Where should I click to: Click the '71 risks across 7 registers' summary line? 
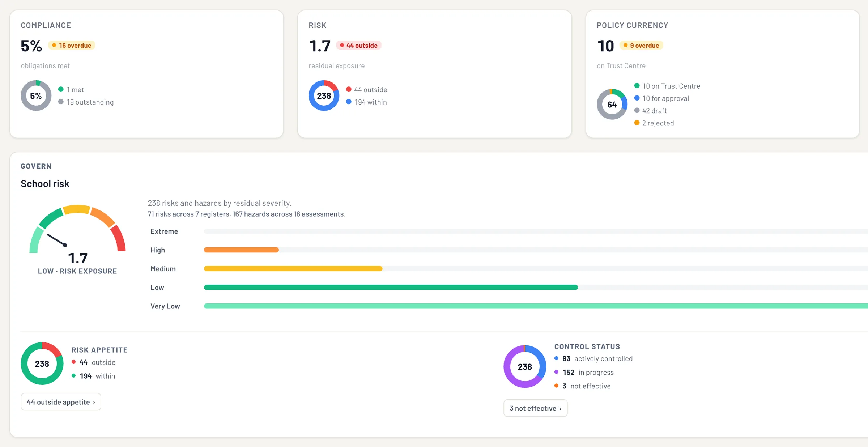coord(246,214)
